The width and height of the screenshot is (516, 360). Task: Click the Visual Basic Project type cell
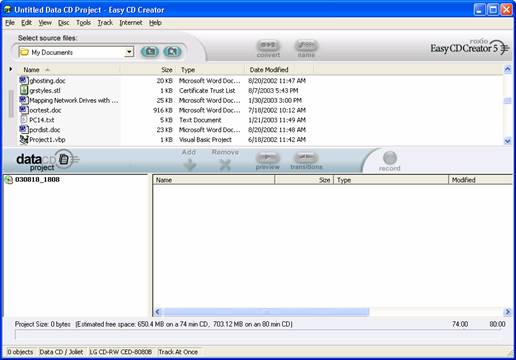pos(205,140)
